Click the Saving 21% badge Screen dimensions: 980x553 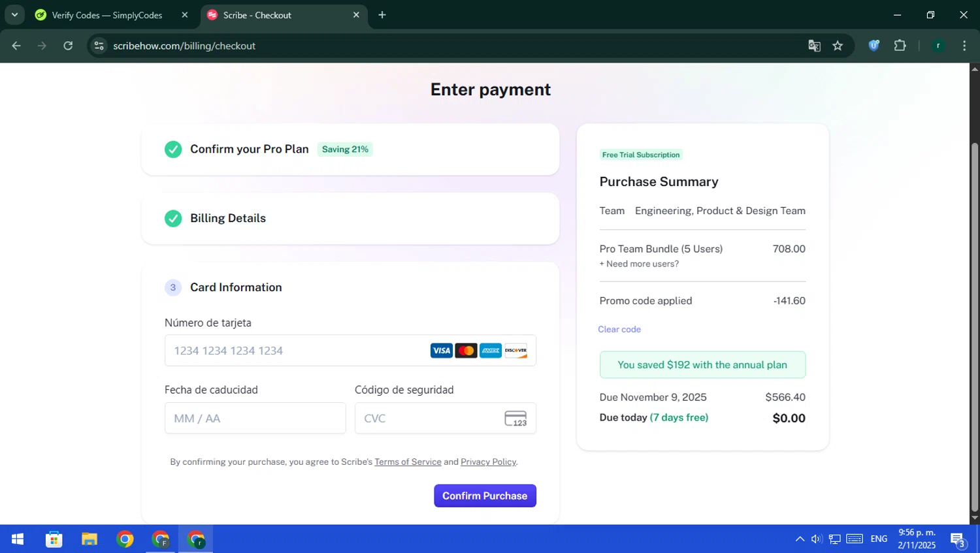pos(345,150)
